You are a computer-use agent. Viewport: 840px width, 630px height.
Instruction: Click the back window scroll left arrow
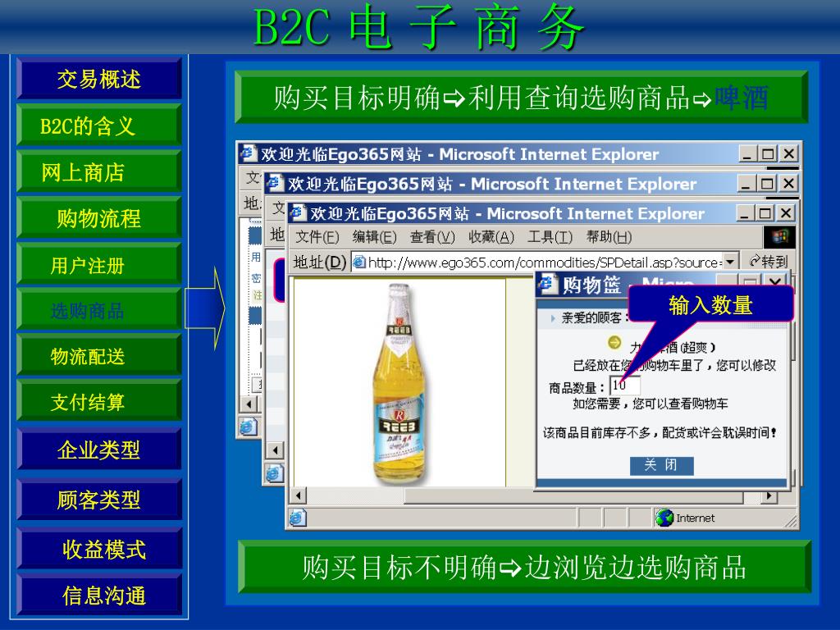click(x=249, y=404)
